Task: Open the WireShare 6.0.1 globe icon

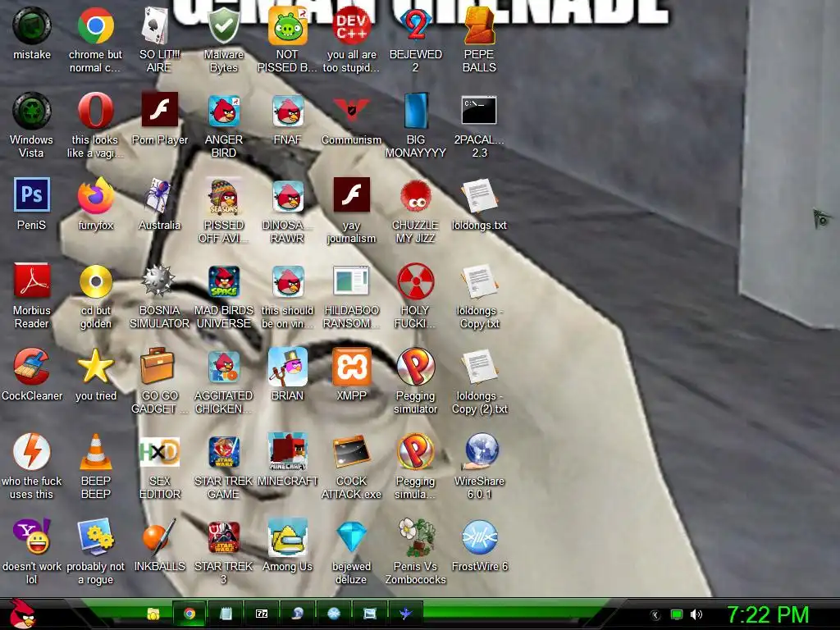Action: point(479,452)
